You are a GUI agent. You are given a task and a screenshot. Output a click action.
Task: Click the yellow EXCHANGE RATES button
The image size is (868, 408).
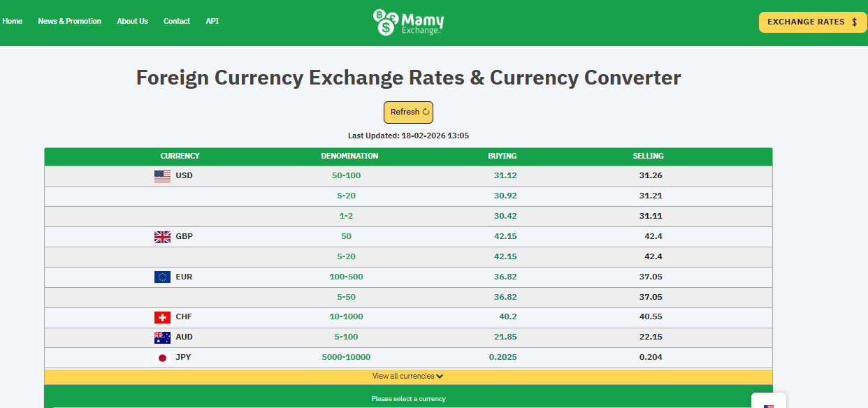click(x=812, y=22)
